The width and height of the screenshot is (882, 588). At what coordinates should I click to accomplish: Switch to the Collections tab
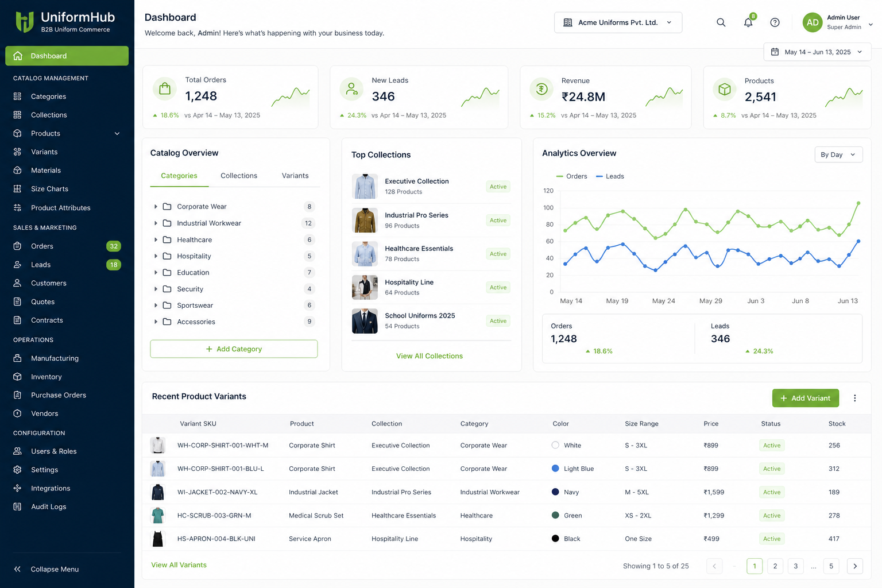click(239, 176)
